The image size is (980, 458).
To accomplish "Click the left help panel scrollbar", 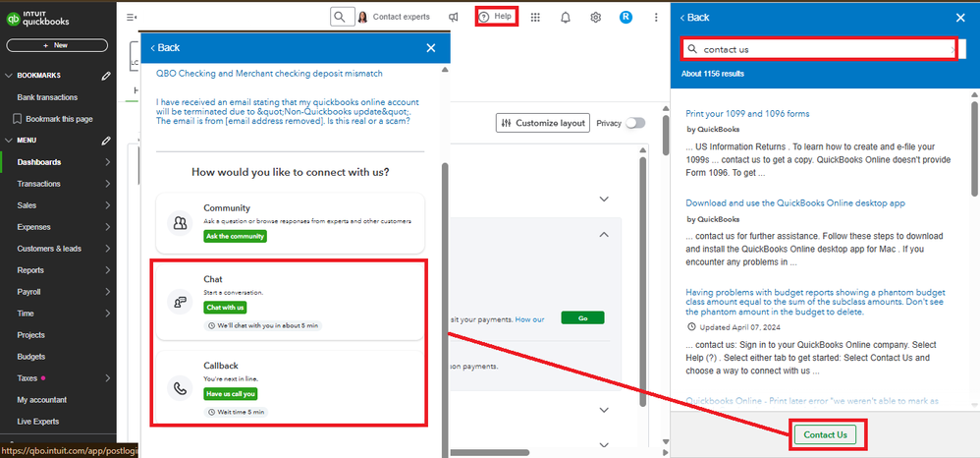I will coord(445,313).
